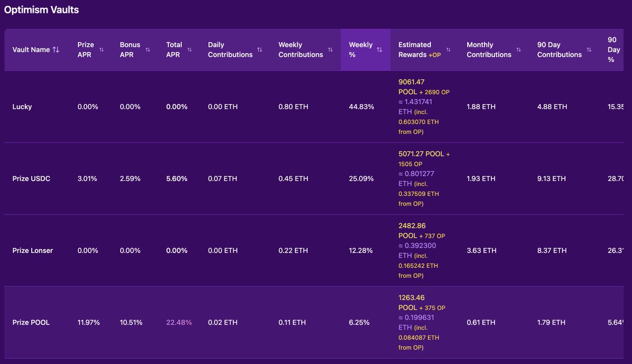Select the Vault Name column header
Screen dimensions: 632x364
click(37, 50)
